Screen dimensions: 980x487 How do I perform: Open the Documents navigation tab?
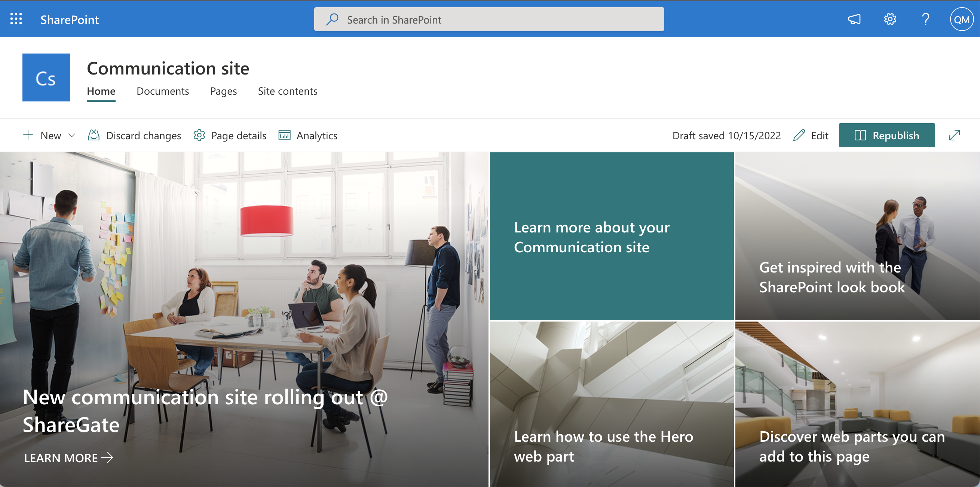click(x=162, y=91)
